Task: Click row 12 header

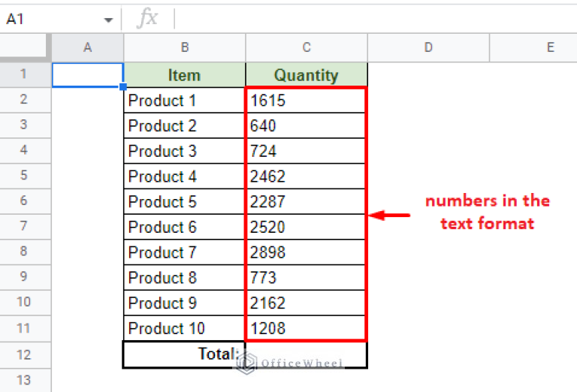Action: [25, 354]
